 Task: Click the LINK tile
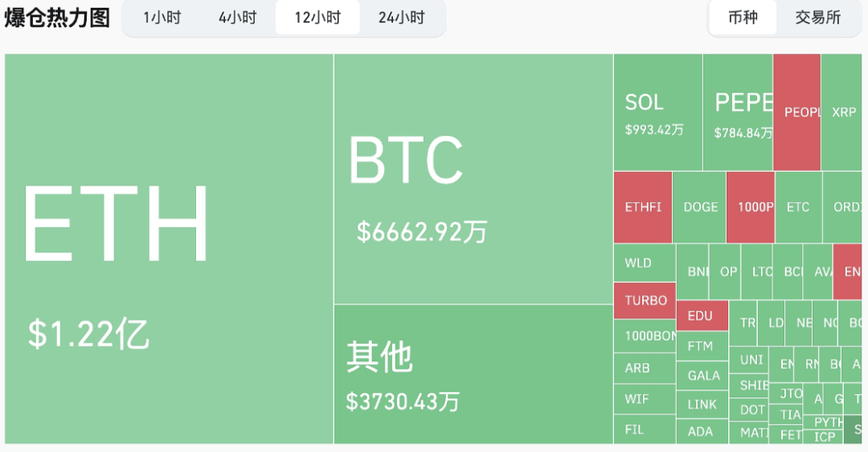(x=702, y=405)
